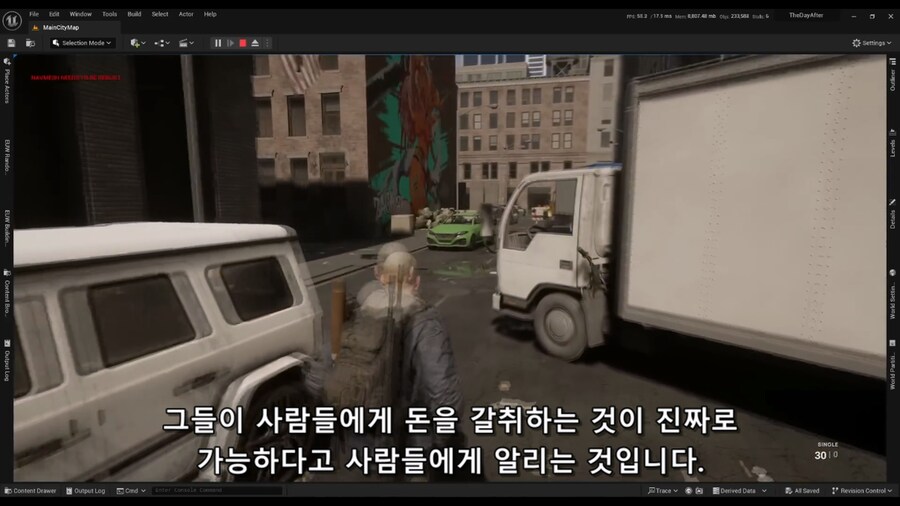Image resolution: width=900 pixels, height=506 pixels.
Task: Open the File menu
Action: click(34, 14)
